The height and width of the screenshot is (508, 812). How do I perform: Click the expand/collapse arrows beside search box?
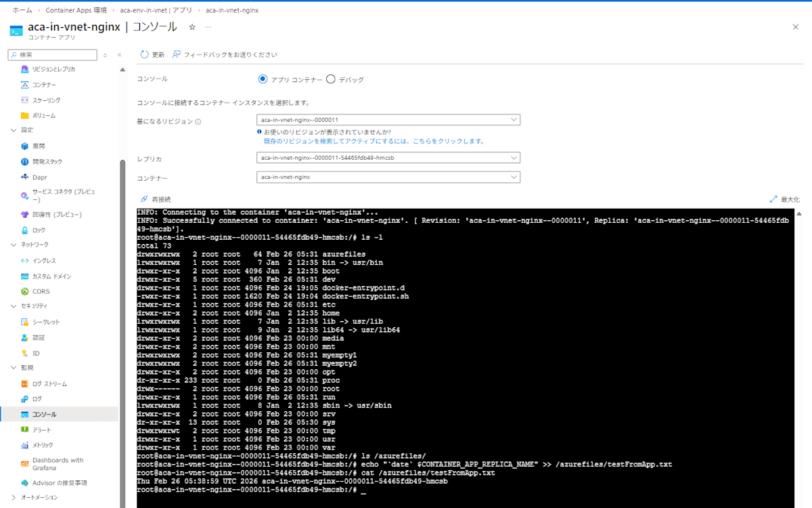click(105, 55)
